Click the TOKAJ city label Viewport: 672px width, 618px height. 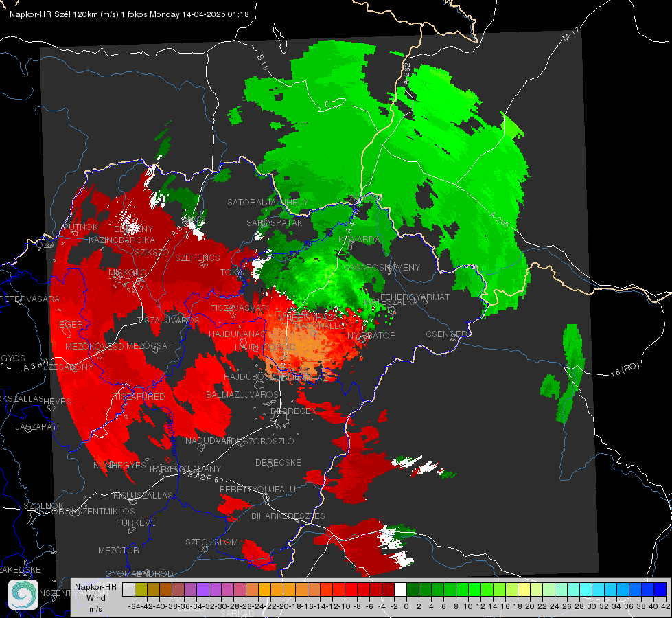click(x=233, y=273)
